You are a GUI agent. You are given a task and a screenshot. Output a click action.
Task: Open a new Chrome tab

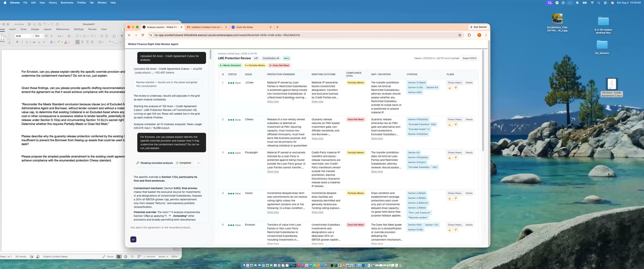coord(277,27)
